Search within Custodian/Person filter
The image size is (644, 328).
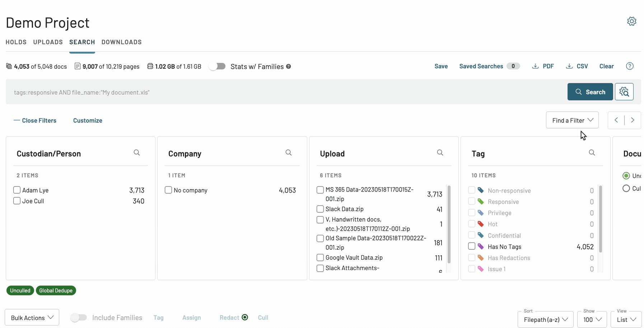pos(137,153)
